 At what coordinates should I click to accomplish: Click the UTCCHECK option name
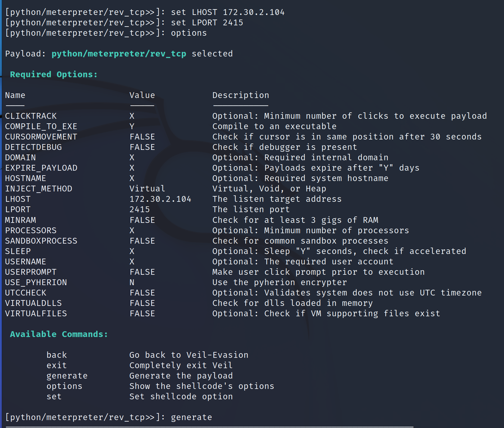[x=26, y=293]
